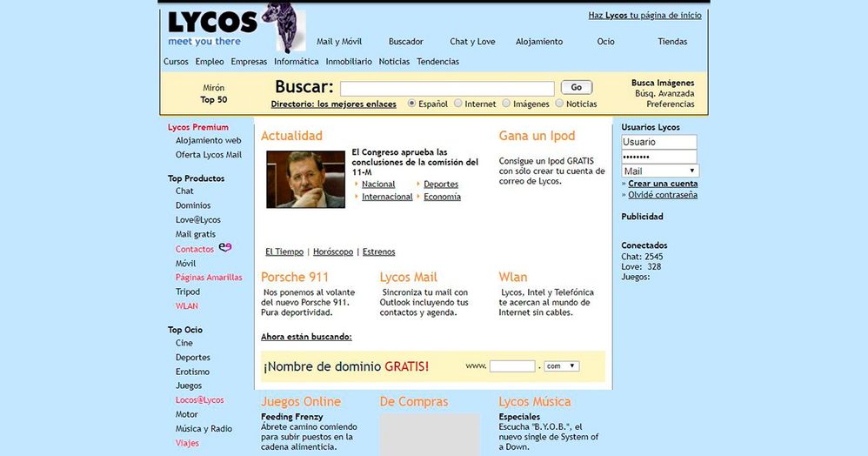Image resolution: width=868 pixels, height=456 pixels.
Task: Open Alojamiento in the top navigation
Action: [x=539, y=42]
